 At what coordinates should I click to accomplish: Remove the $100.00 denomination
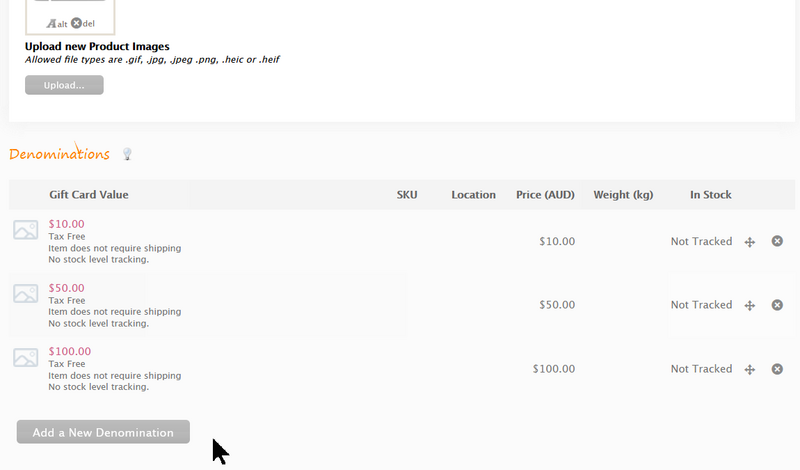[777, 369]
